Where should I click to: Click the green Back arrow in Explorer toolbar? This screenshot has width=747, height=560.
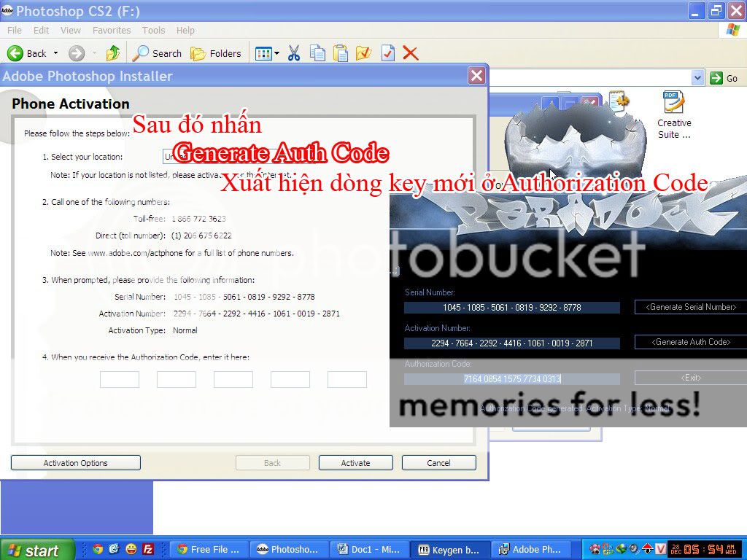pos(15,53)
